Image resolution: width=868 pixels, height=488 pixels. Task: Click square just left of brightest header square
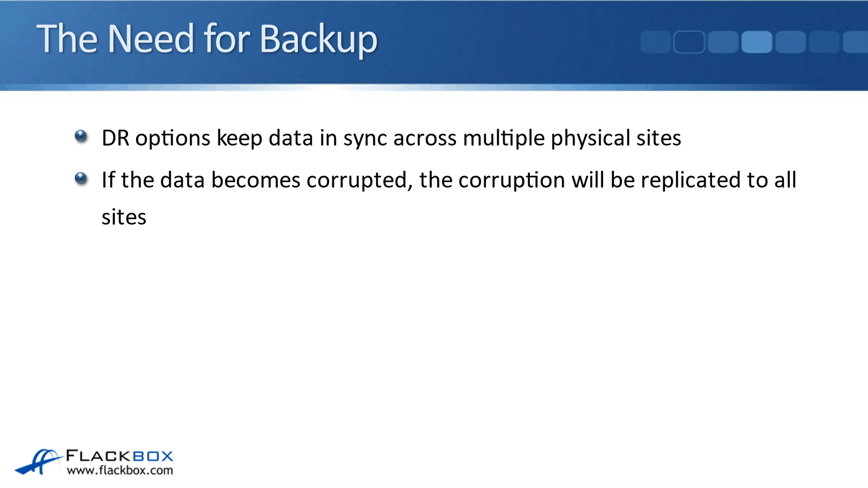[723, 42]
